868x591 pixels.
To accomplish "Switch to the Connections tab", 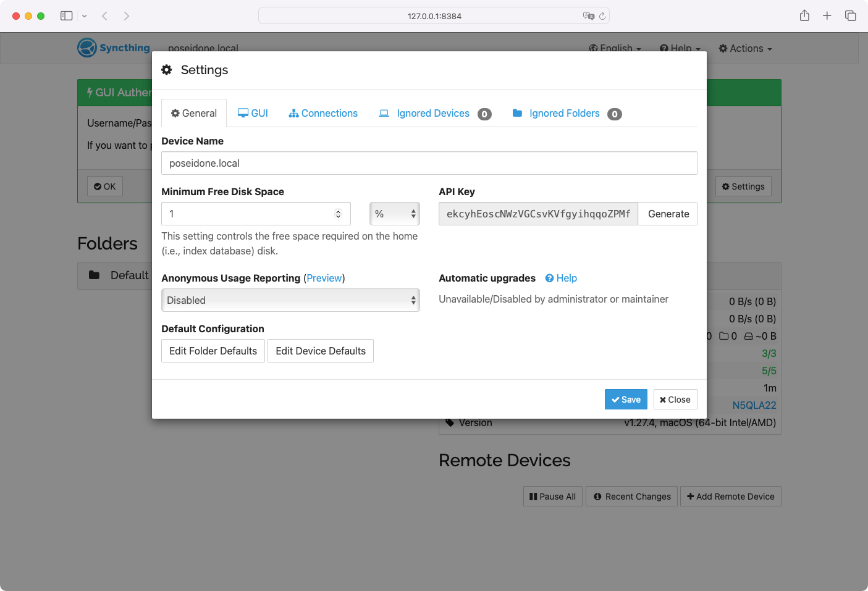I will 323,114.
